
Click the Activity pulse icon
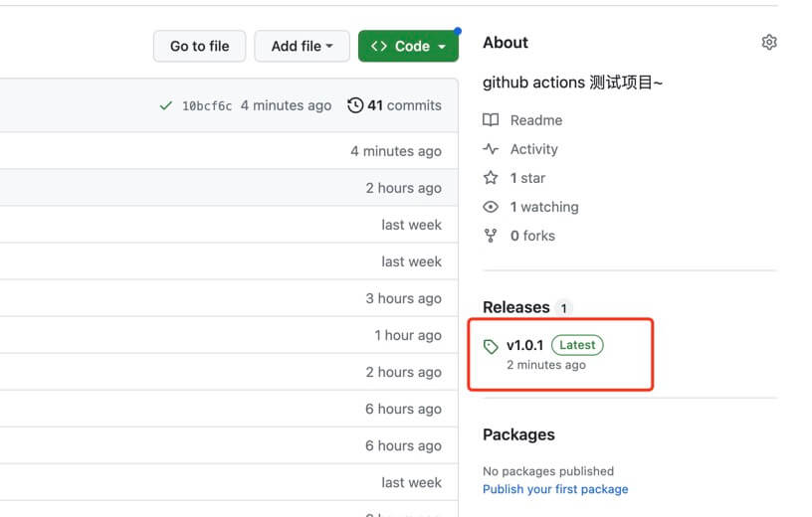coord(491,149)
